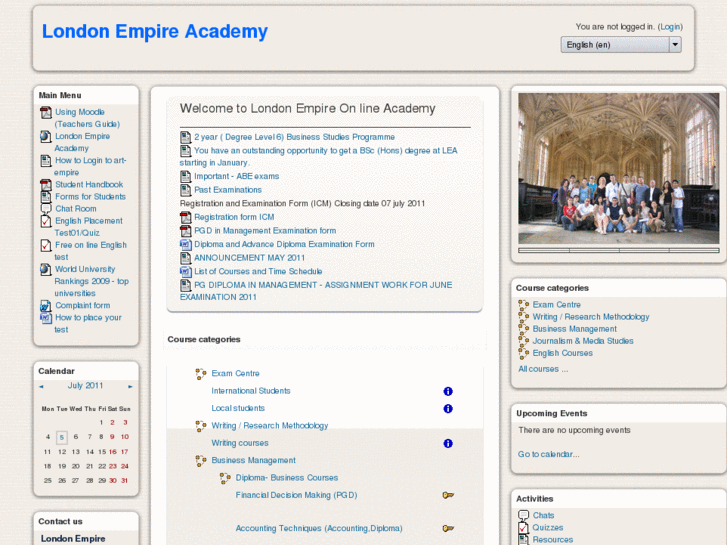727x545 pixels.
Task: Open Business Management in right Course categories block
Action: click(574, 329)
